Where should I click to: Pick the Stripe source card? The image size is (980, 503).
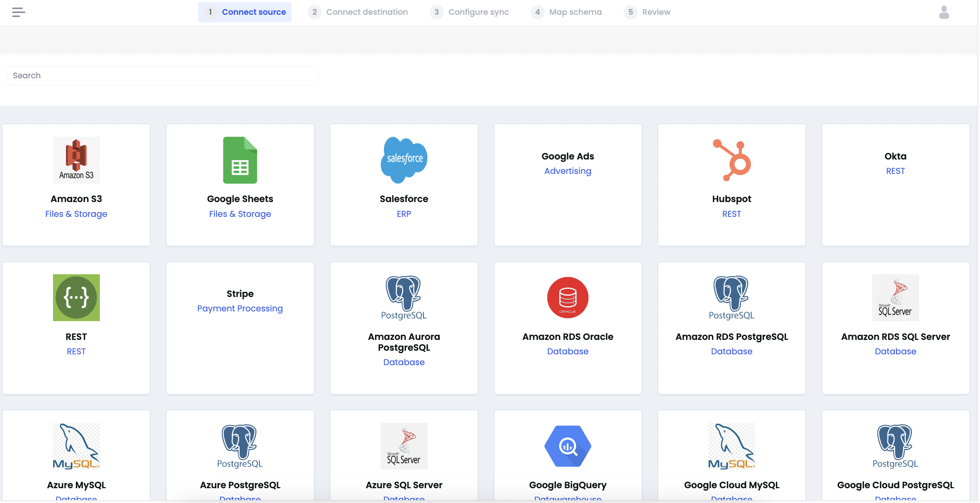tap(240, 328)
